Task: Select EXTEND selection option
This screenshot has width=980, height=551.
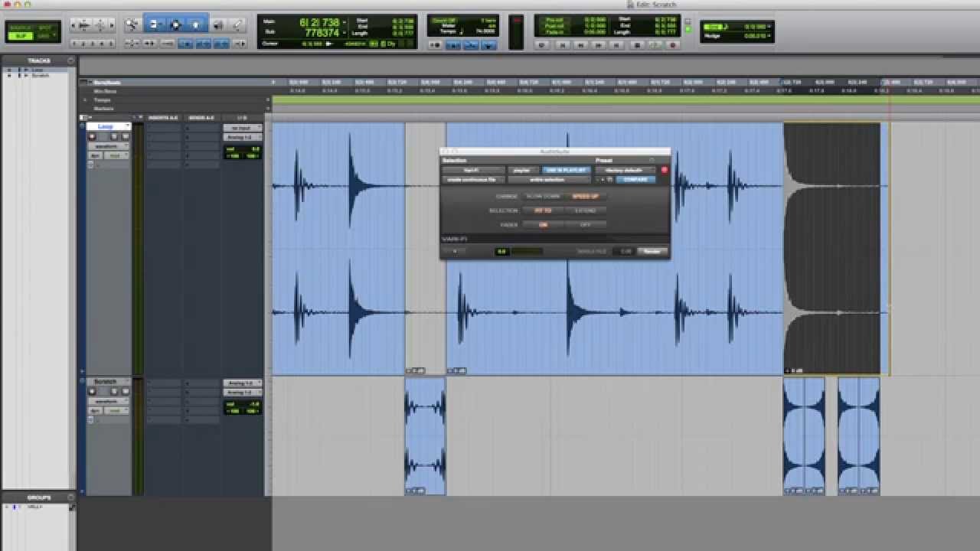Action: tap(586, 210)
